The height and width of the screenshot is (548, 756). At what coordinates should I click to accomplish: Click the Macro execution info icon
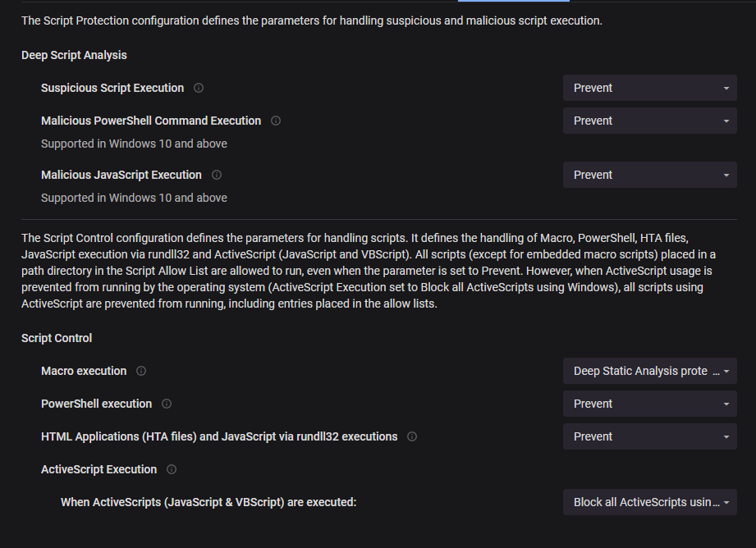point(141,371)
